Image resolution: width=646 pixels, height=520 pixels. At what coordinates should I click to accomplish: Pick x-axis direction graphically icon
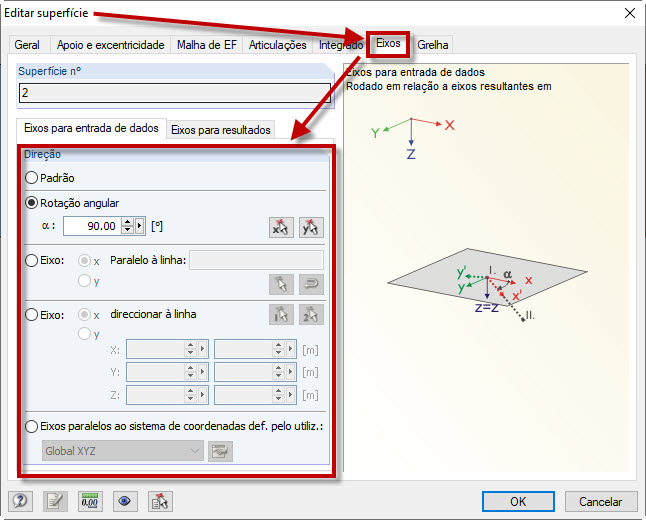(281, 227)
